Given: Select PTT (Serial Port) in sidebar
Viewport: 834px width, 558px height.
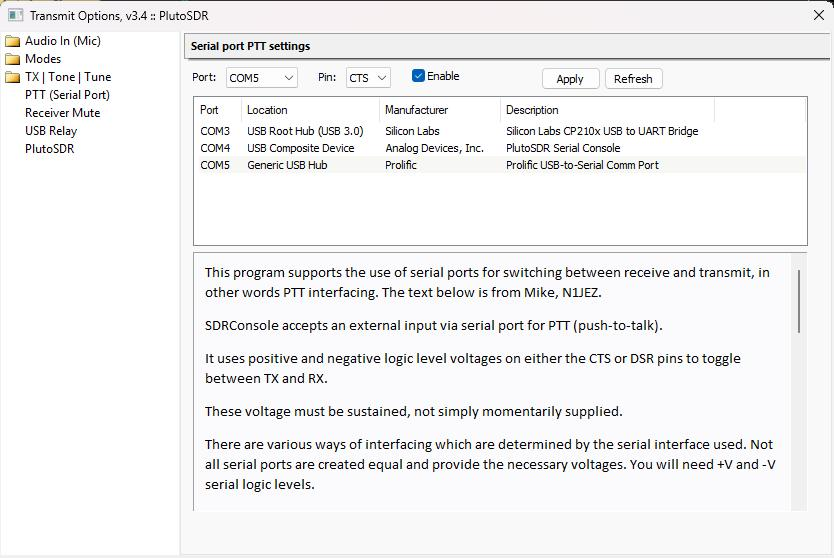Looking at the screenshot, I should click(x=67, y=95).
